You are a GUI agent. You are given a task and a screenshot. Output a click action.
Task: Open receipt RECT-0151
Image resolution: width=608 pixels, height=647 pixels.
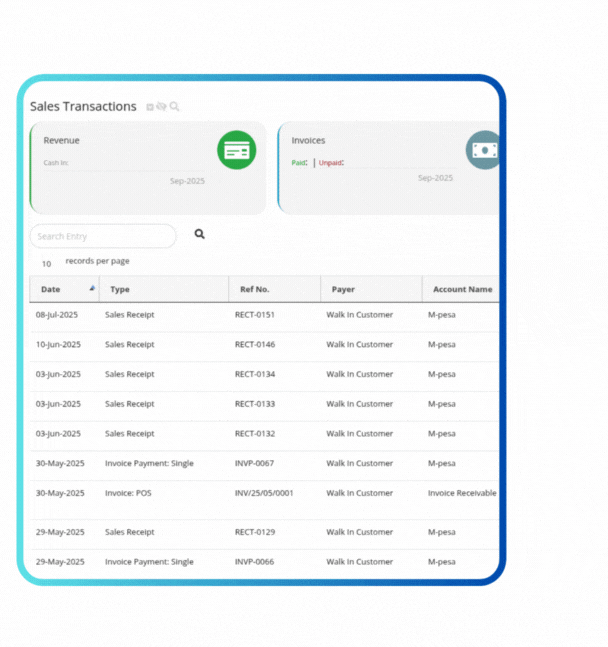[254, 315]
